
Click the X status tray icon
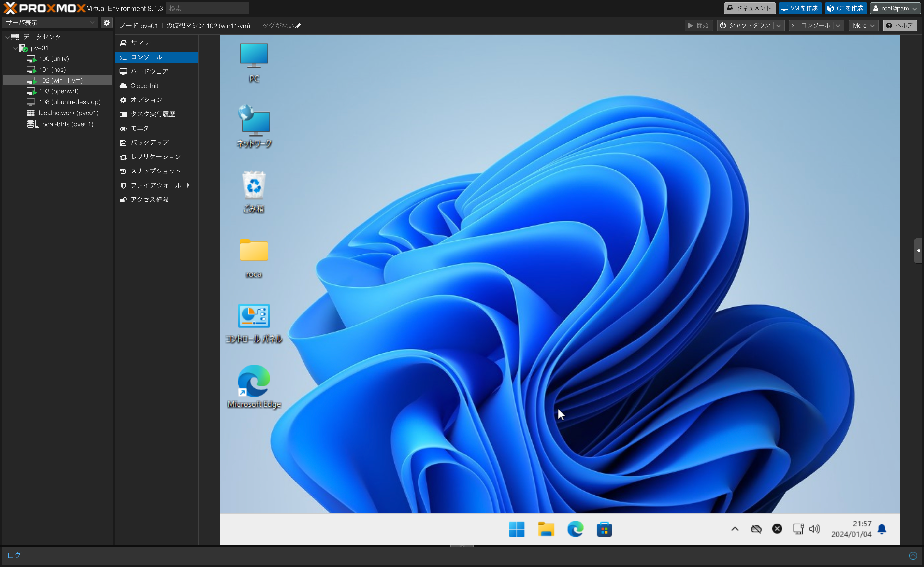tap(777, 529)
